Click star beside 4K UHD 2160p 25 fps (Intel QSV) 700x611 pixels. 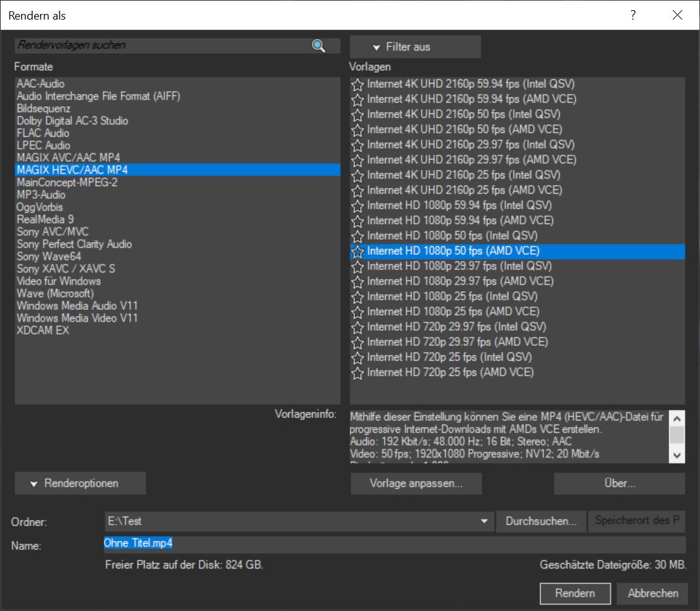pos(357,175)
